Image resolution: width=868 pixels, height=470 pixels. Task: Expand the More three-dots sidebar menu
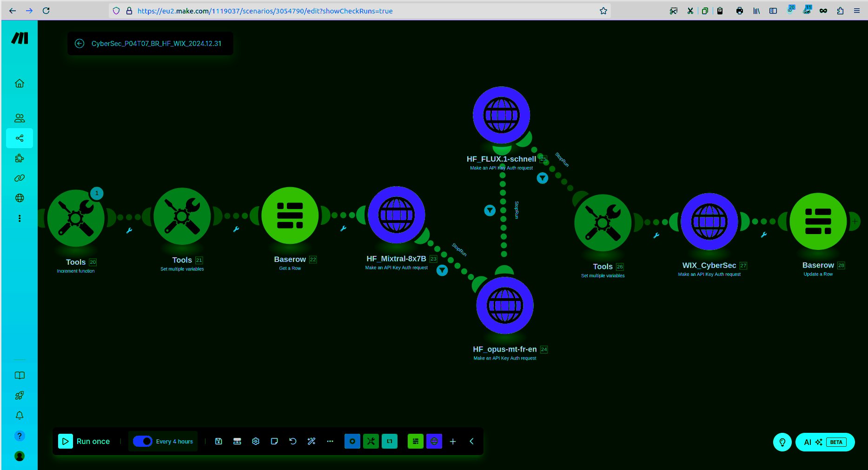click(20, 218)
